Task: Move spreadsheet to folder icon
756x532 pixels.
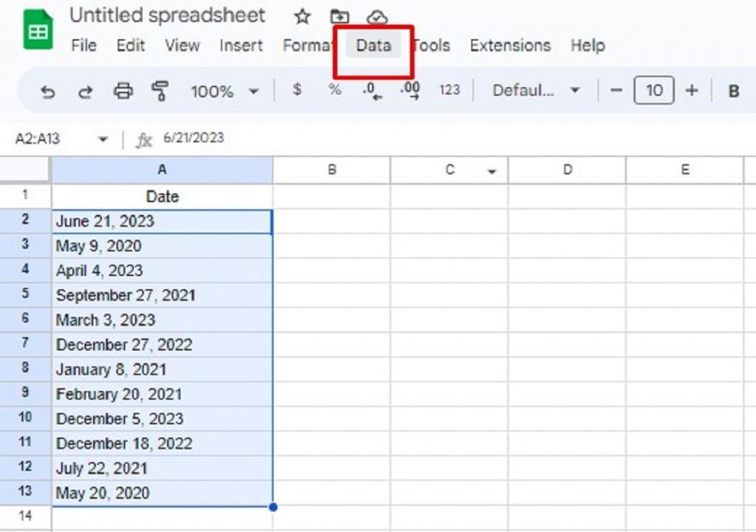Action: pyautogui.click(x=340, y=17)
